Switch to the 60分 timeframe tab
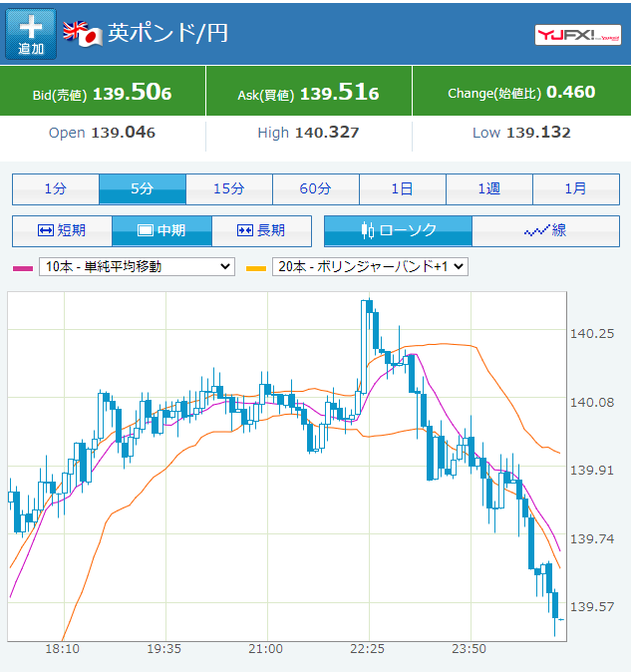This screenshot has height=672, width=631. (316, 189)
